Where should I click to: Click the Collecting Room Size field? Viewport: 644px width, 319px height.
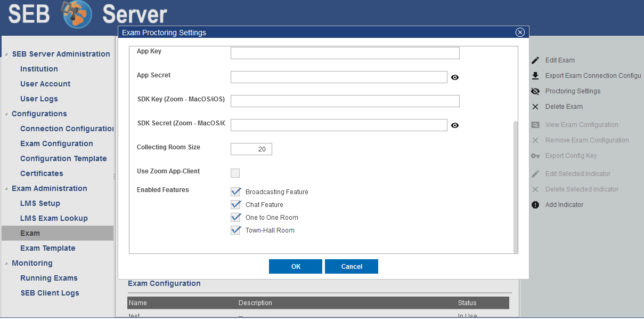[251, 149]
